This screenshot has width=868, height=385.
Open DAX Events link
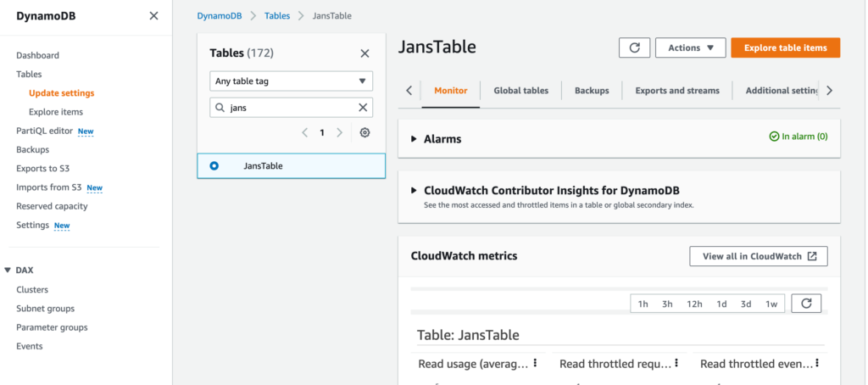pos(30,346)
